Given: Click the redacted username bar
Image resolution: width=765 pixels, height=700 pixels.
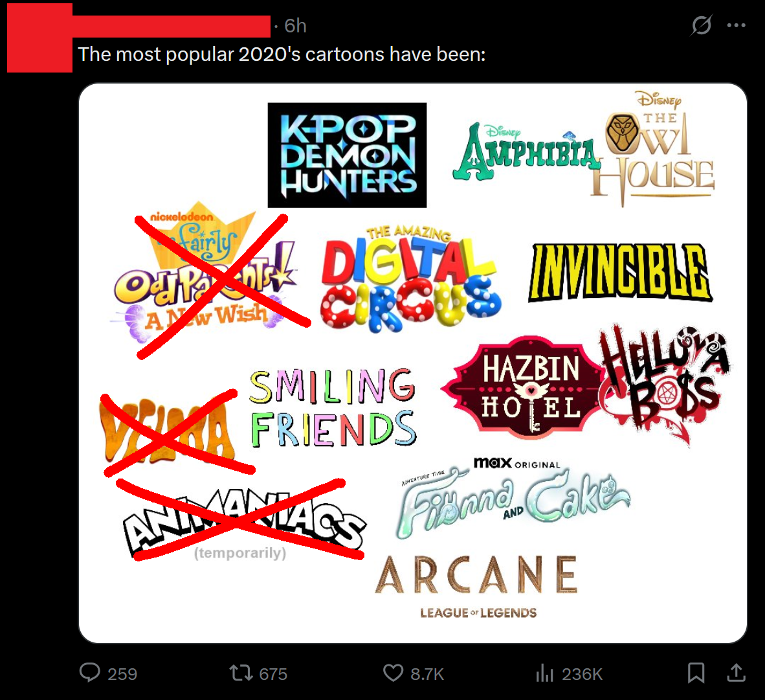Looking at the screenshot, I should pyautogui.click(x=172, y=27).
